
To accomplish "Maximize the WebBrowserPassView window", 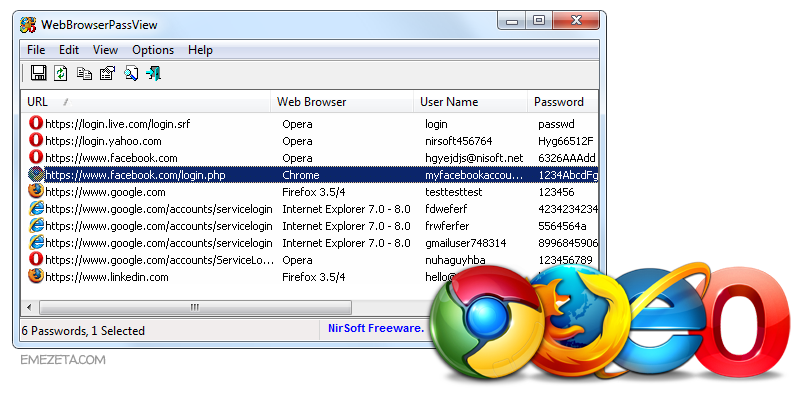I will [x=539, y=21].
